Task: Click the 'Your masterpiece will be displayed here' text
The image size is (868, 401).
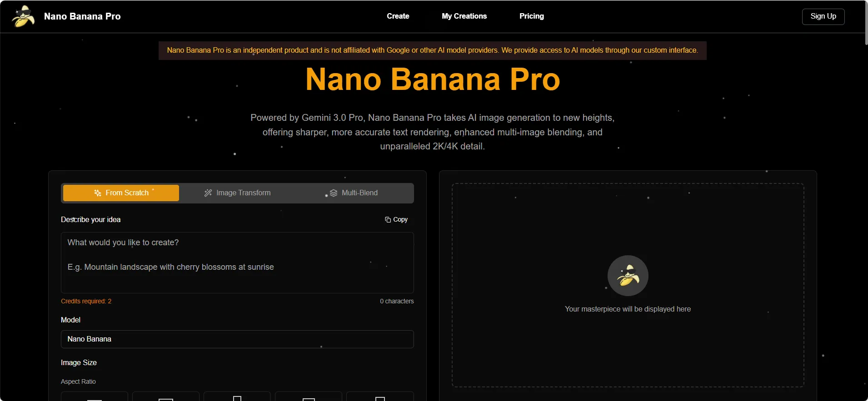Action: [x=628, y=309]
